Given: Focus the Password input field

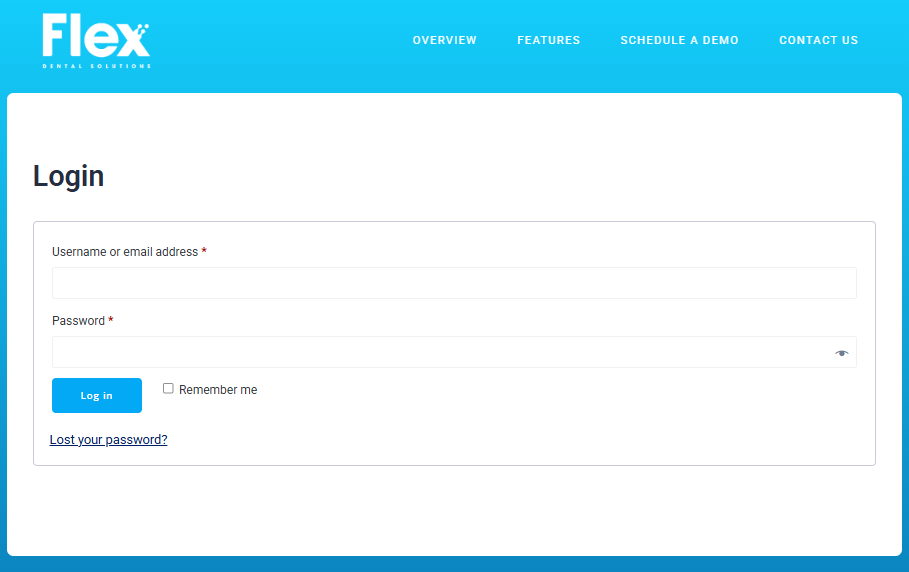Looking at the screenshot, I should pos(454,352).
